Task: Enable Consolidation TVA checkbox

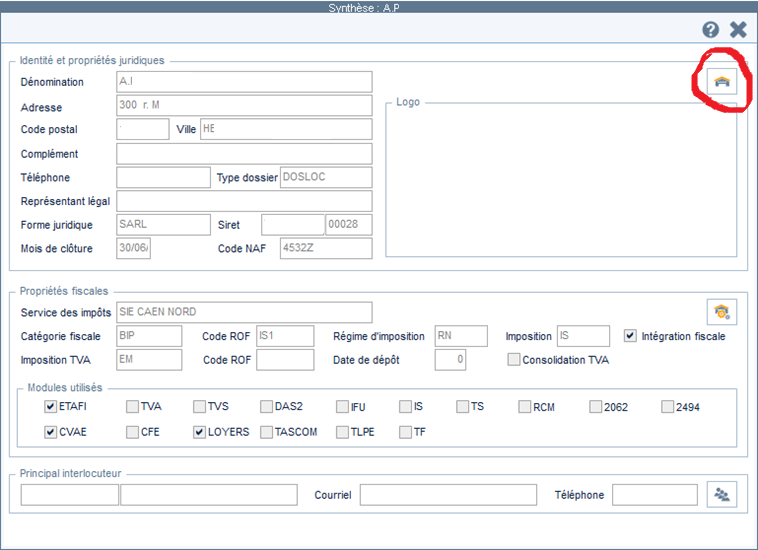Action: coord(513,359)
